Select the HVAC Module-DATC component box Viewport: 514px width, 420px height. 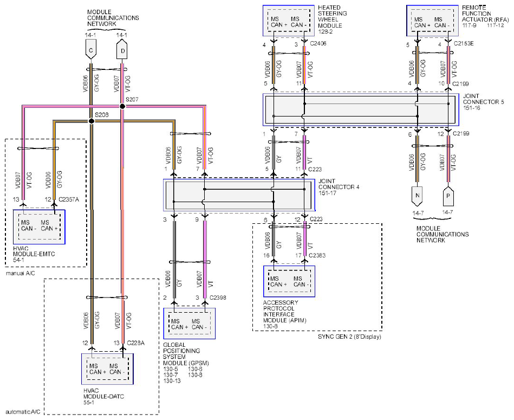click(107, 369)
